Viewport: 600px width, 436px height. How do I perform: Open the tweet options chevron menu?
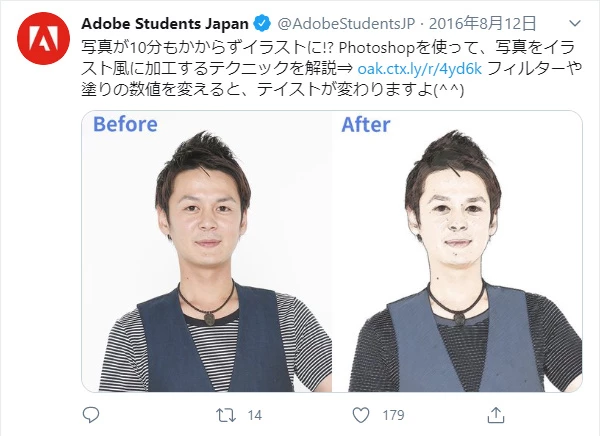tap(575, 24)
